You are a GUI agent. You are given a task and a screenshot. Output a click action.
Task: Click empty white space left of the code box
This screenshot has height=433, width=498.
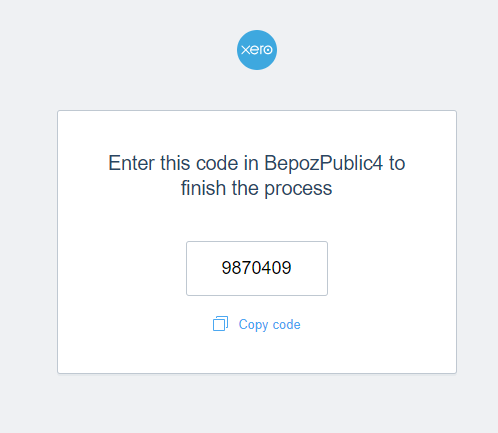point(122,268)
